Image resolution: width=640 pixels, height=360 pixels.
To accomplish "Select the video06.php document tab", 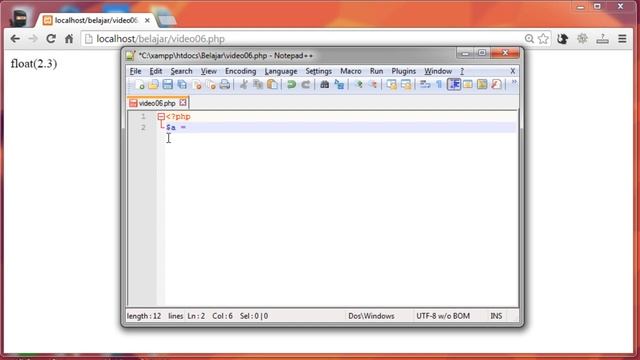I will pyautogui.click(x=157, y=103).
